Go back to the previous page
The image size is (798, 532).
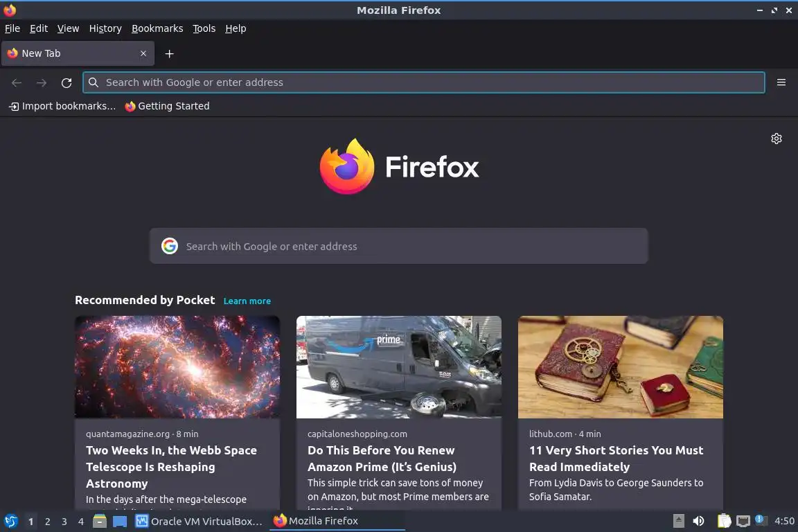17,82
